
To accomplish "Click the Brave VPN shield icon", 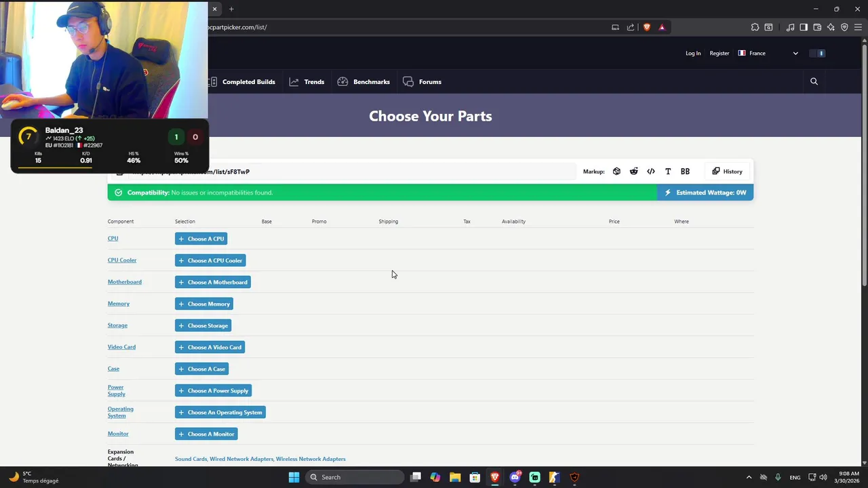I will pyautogui.click(x=844, y=27).
